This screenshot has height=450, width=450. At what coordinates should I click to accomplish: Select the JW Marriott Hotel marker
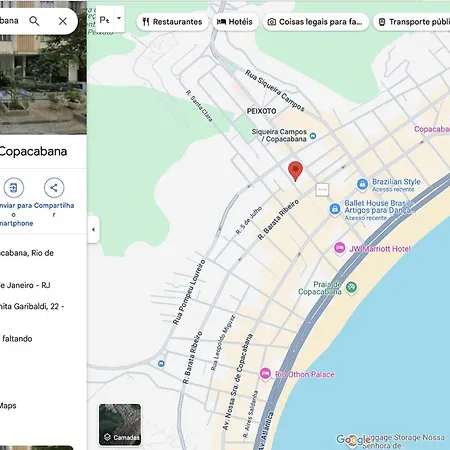339,248
